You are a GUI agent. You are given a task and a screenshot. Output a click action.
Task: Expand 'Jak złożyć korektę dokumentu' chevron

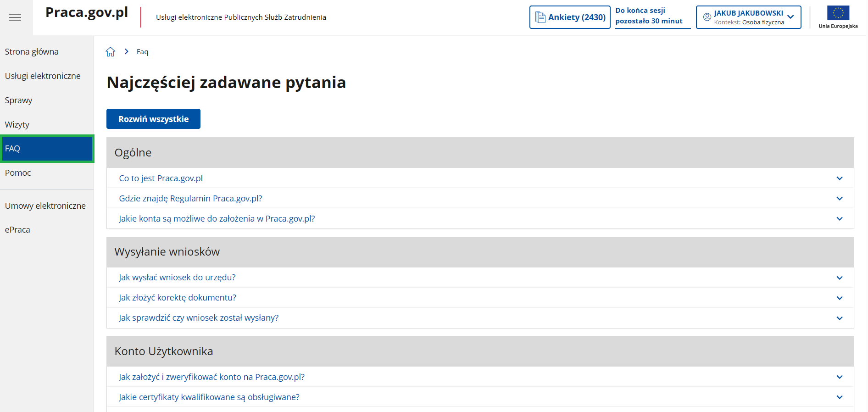click(x=840, y=298)
